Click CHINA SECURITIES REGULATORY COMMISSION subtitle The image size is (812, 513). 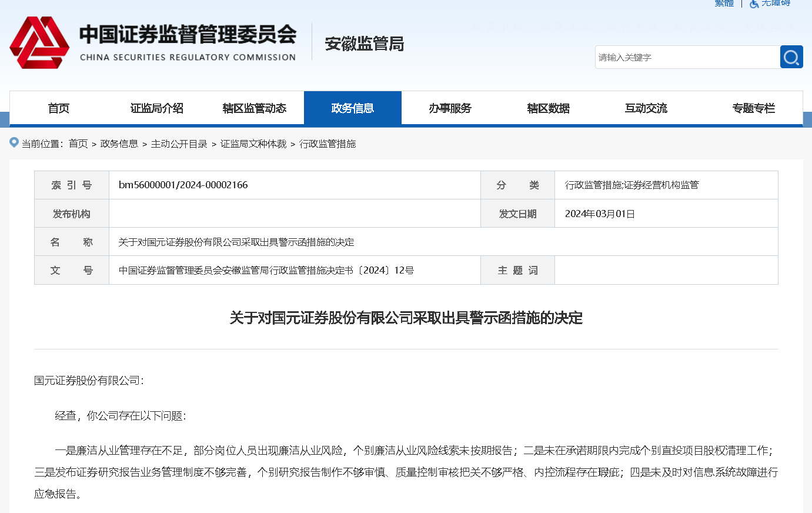click(188, 57)
